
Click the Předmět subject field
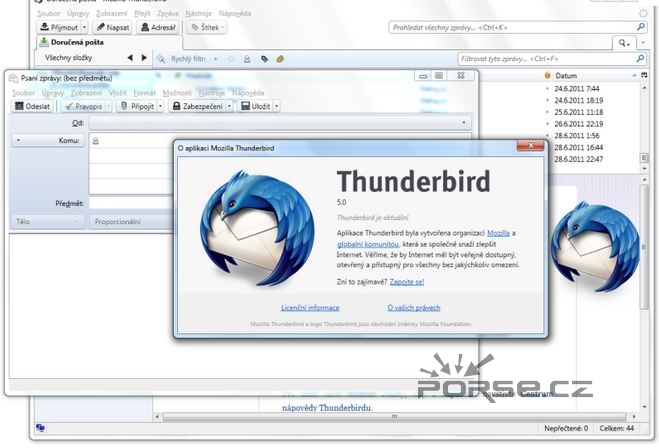point(131,203)
